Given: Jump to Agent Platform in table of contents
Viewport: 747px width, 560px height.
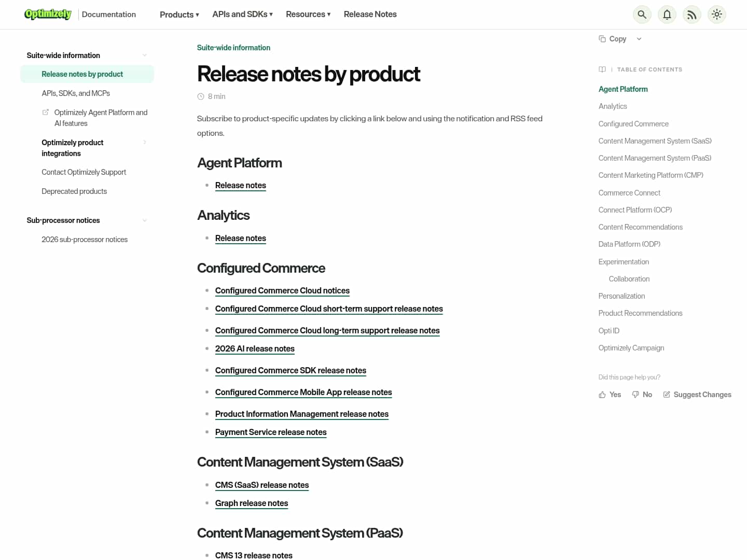Looking at the screenshot, I should point(623,89).
